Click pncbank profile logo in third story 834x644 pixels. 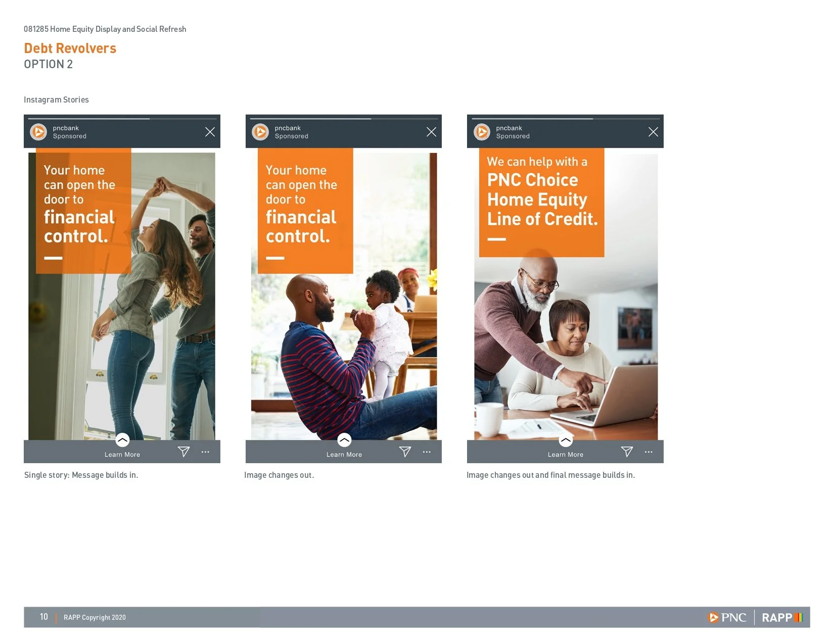point(482,132)
